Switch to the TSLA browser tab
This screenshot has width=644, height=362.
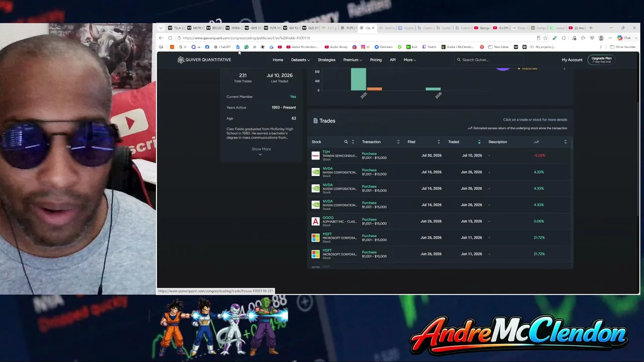[x=177, y=28]
